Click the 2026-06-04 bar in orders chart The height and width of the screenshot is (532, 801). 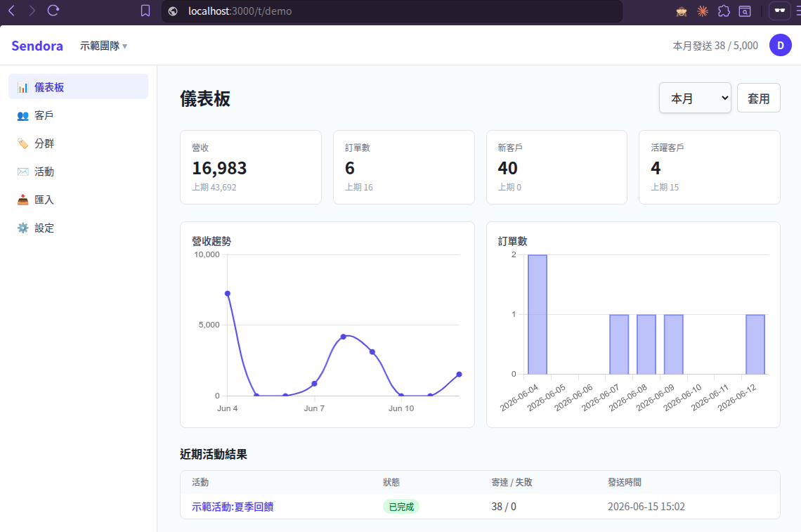538,314
